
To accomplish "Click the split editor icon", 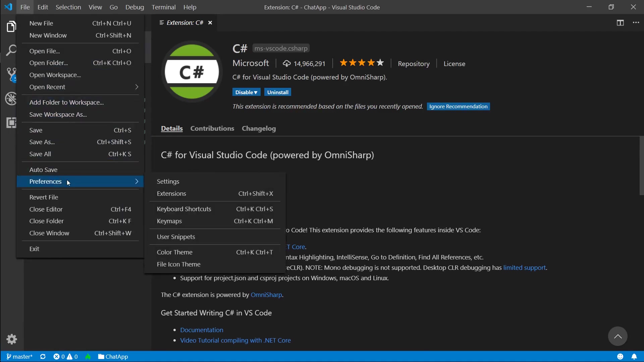I will [x=620, y=23].
